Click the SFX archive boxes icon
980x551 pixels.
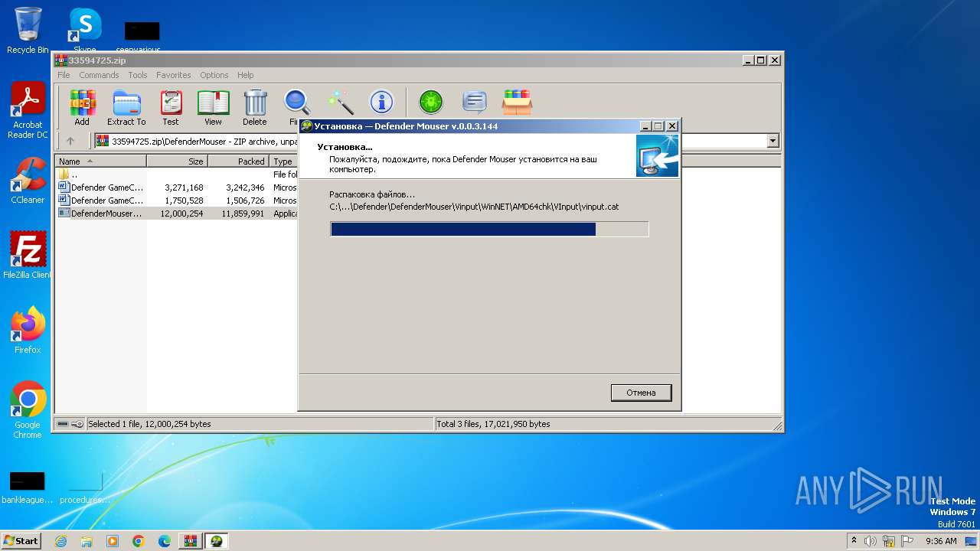517,102
